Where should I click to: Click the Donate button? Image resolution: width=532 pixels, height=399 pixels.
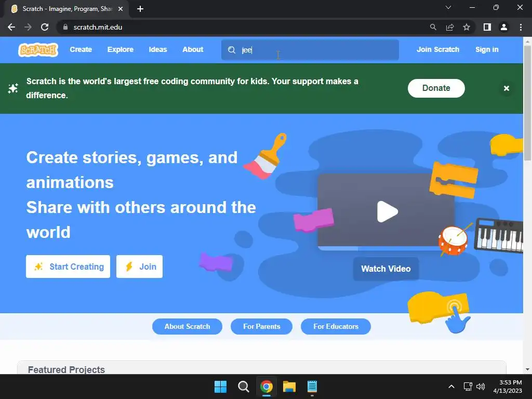[x=436, y=88]
